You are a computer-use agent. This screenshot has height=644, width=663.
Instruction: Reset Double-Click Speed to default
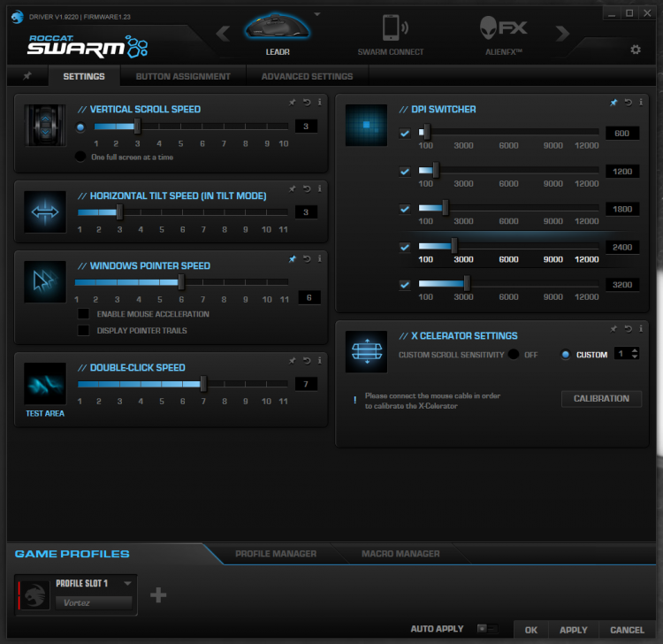click(x=307, y=361)
